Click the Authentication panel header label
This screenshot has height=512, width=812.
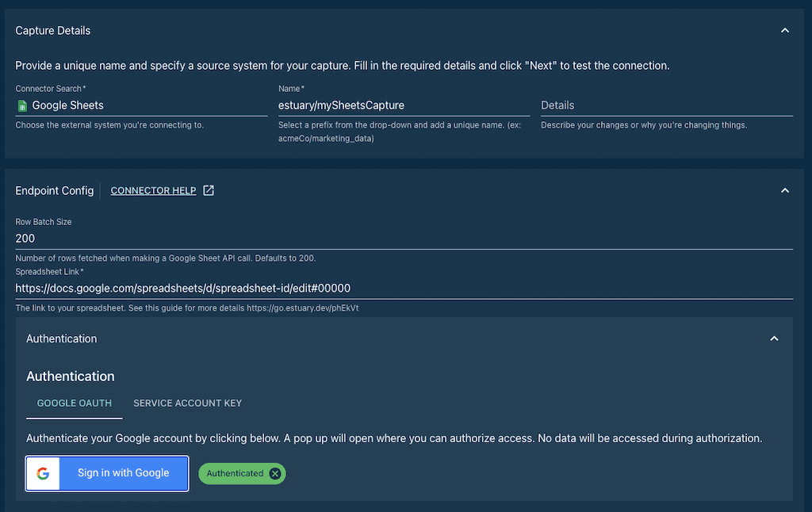pos(62,338)
